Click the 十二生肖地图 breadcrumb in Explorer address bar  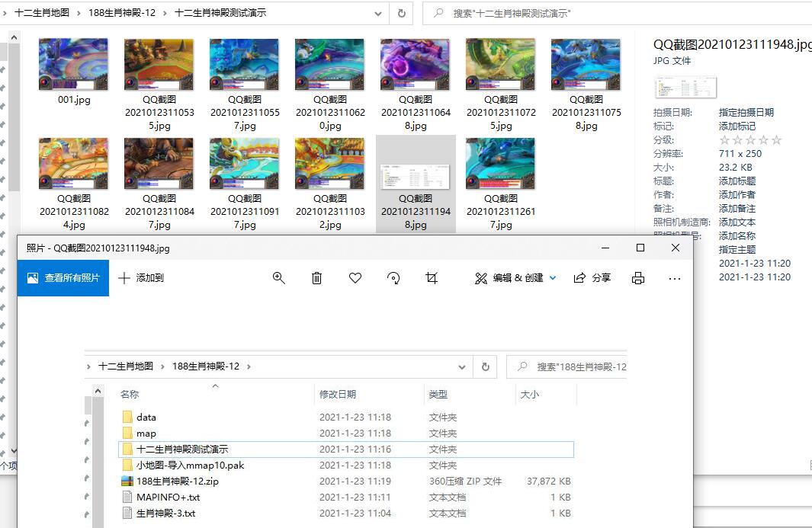pos(42,13)
